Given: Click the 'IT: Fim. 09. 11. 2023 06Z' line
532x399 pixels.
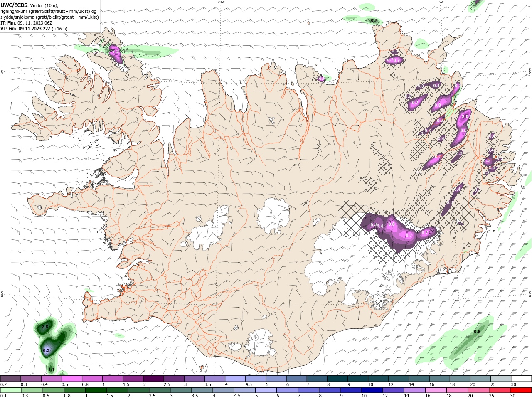Looking at the screenshot, I should (x=26, y=23).
